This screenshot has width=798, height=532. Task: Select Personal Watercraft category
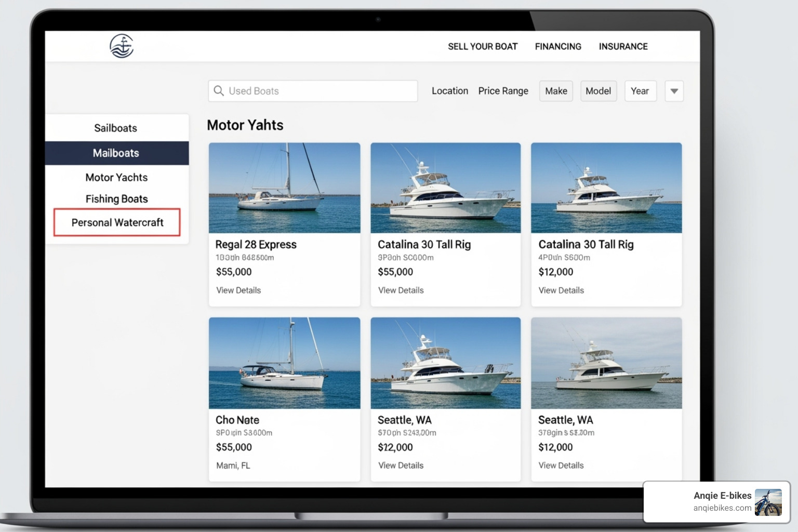(117, 222)
